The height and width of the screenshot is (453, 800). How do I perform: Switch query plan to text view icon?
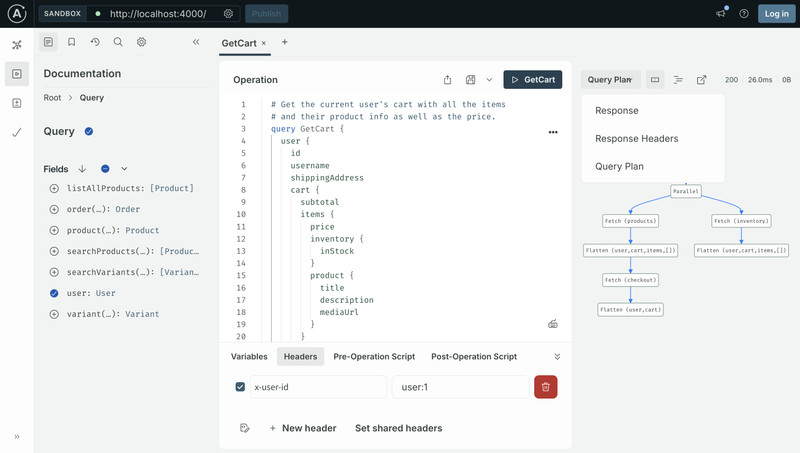(678, 80)
